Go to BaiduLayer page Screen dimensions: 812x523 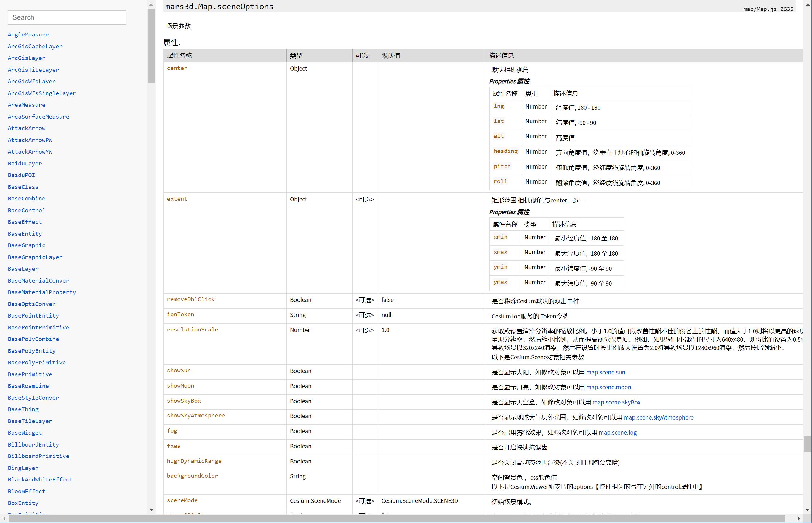25,163
